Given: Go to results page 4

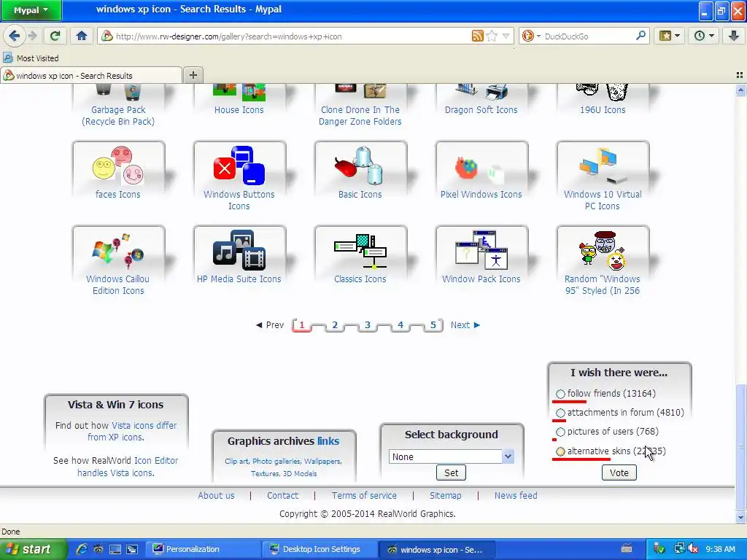Looking at the screenshot, I should point(400,324).
